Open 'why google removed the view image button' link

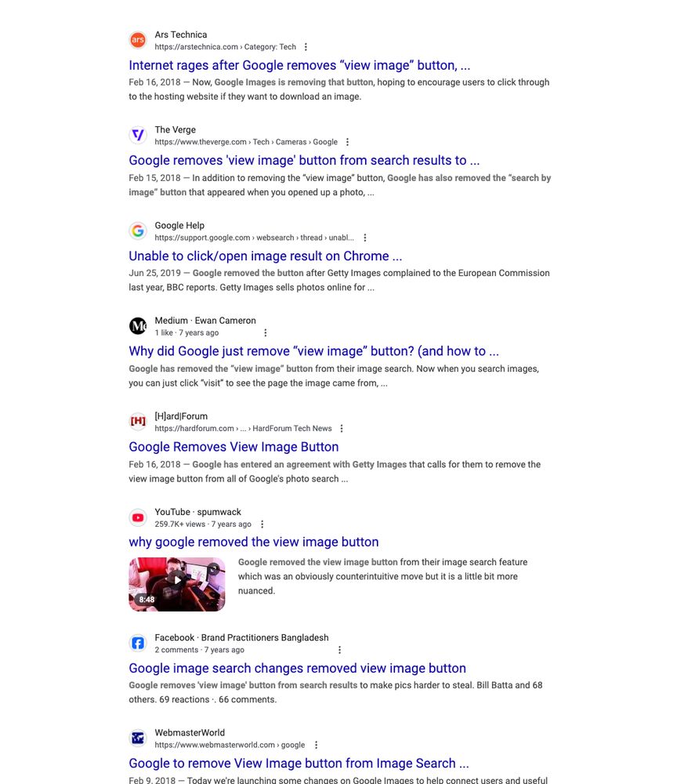[x=254, y=542]
